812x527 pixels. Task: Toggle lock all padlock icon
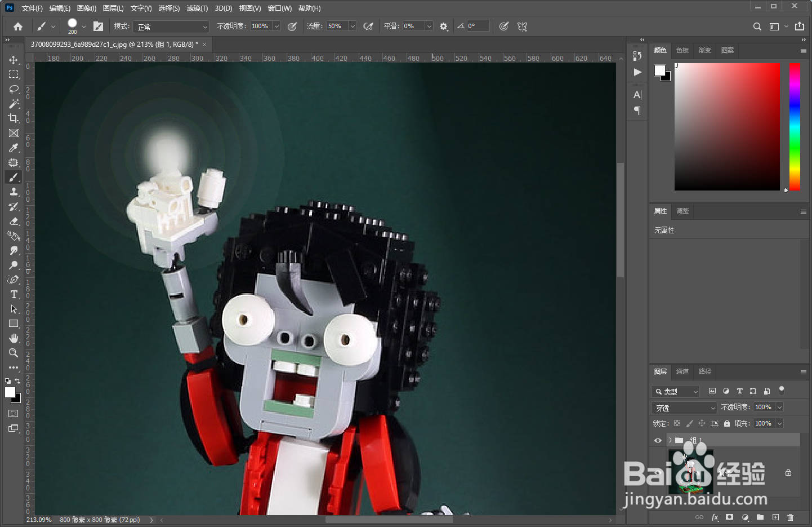[727, 423]
